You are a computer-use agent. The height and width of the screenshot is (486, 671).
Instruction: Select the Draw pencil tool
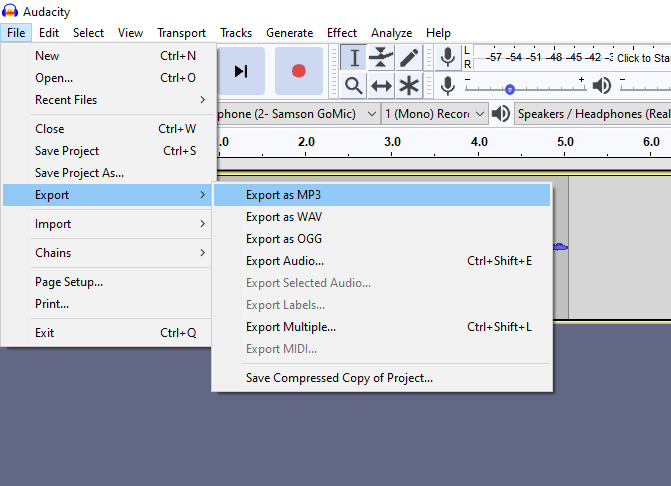409,58
